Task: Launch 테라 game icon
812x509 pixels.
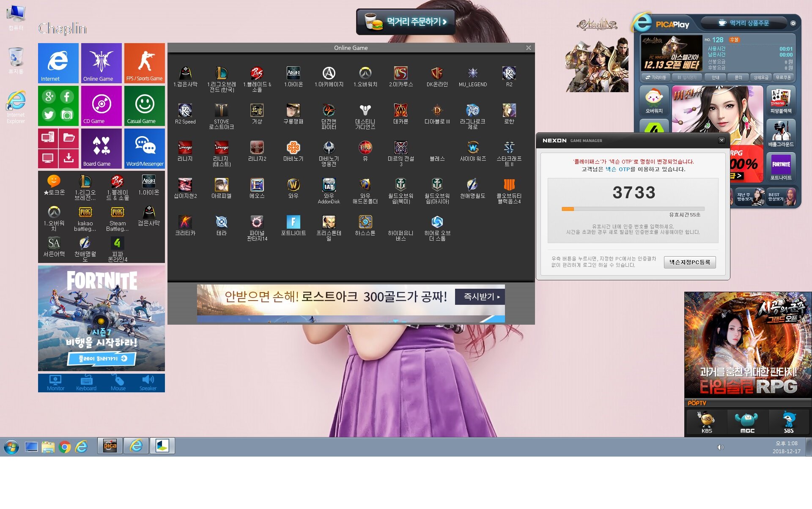Action: pyautogui.click(x=221, y=225)
